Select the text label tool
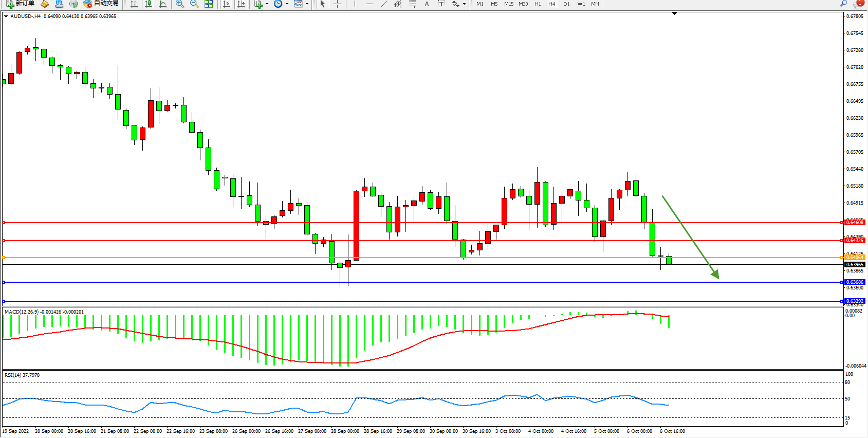The image size is (868, 438). [x=427, y=4]
